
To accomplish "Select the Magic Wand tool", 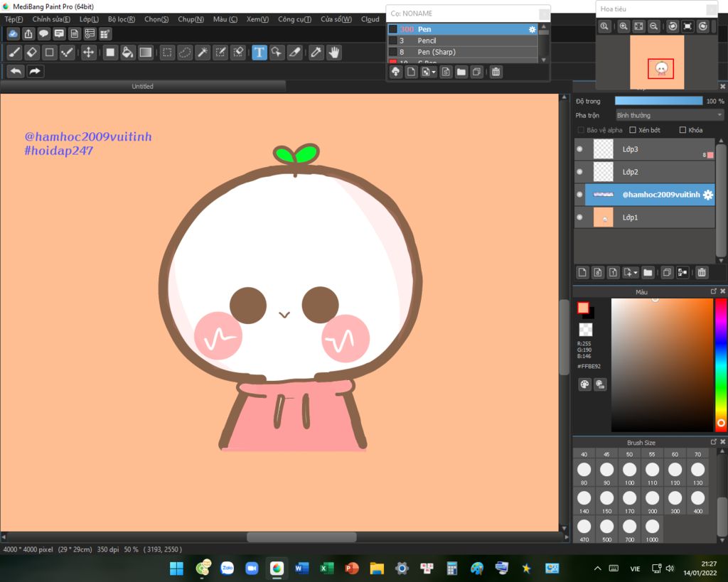I will 203,53.
